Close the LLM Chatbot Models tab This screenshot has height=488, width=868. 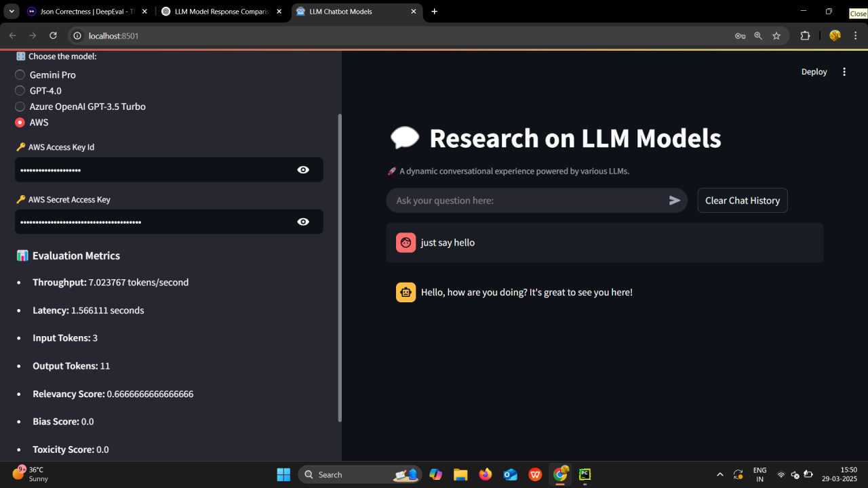coord(413,12)
